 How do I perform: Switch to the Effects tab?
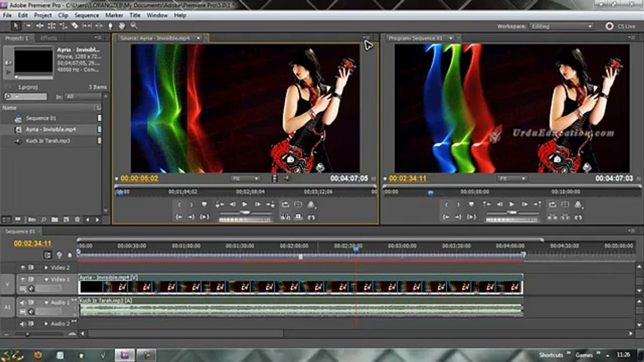click(49, 38)
